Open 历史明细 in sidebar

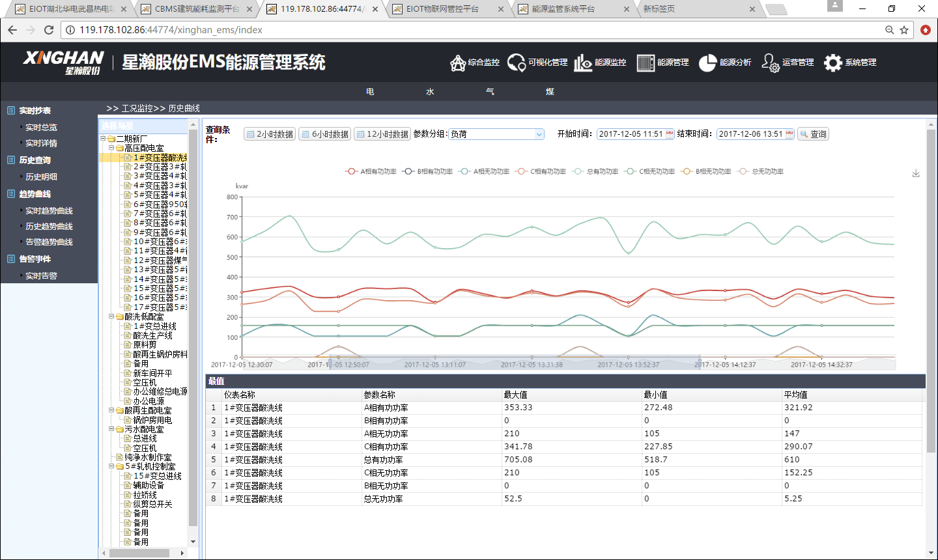point(41,177)
